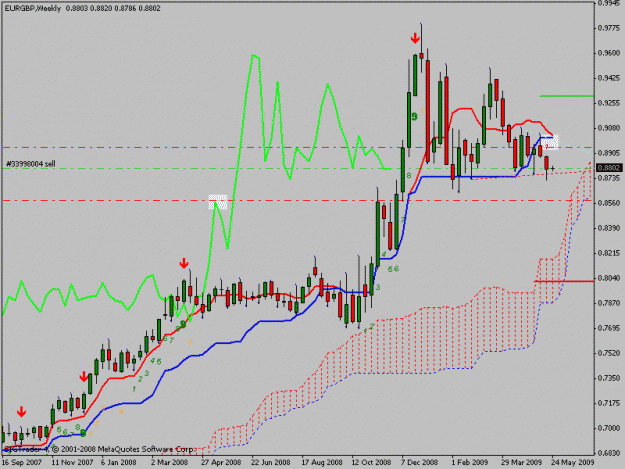The height and width of the screenshot is (469, 625).
Task: Click the 0.8560 price axis label
Action: pyautogui.click(x=609, y=203)
